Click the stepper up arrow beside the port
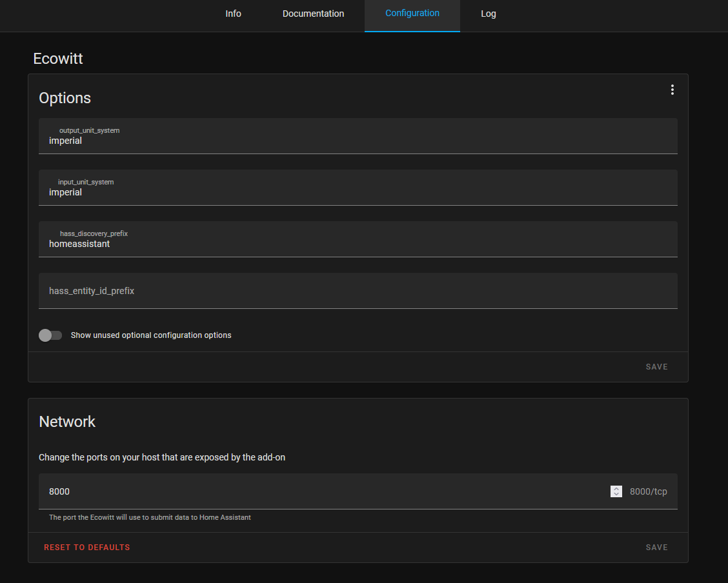The width and height of the screenshot is (728, 583). click(616, 488)
